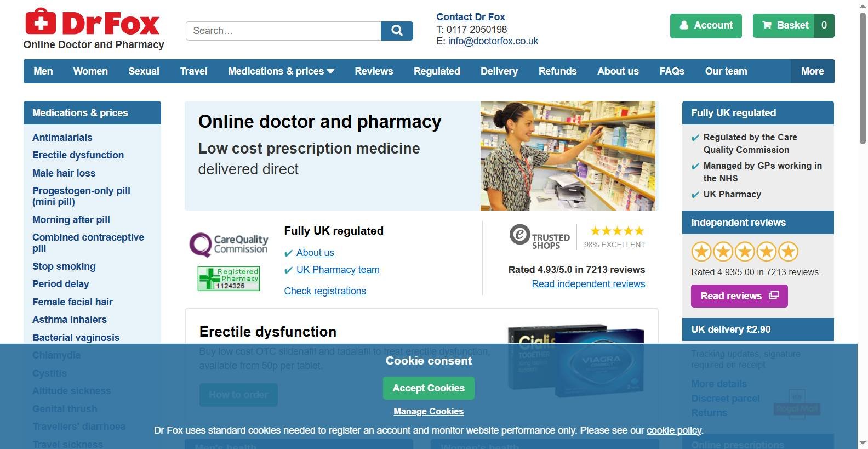This screenshot has width=868, height=449.
Task: Select Travel in the navigation bar
Action: pos(194,71)
